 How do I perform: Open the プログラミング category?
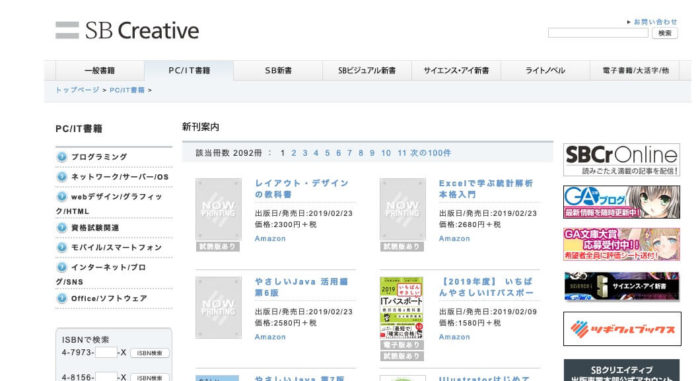point(99,157)
